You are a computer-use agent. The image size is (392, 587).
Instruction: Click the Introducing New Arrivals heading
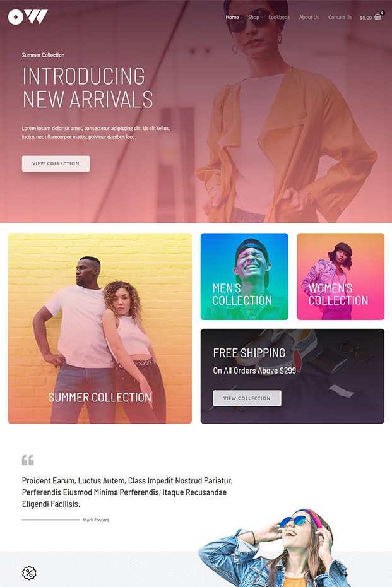pos(88,88)
